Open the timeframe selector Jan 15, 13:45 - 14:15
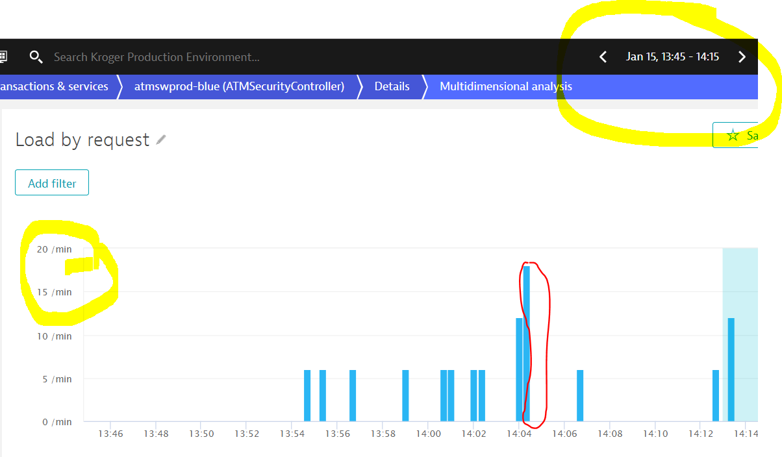Image resolution: width=782 pixels, height=457 pixels. (672, 57)
